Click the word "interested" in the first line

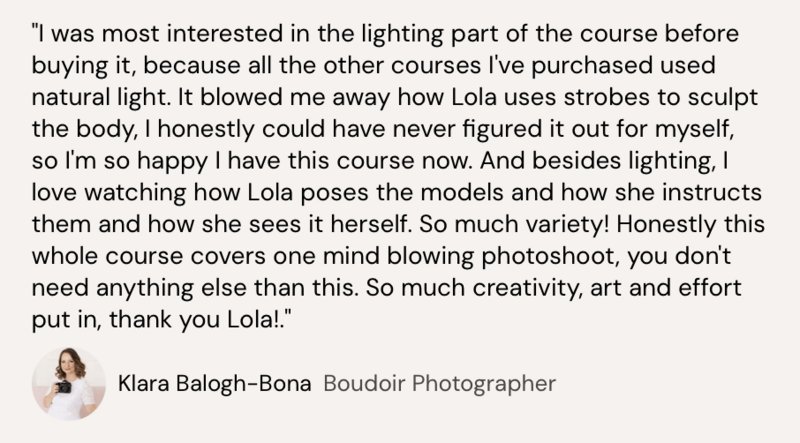(x=224, y=34)
